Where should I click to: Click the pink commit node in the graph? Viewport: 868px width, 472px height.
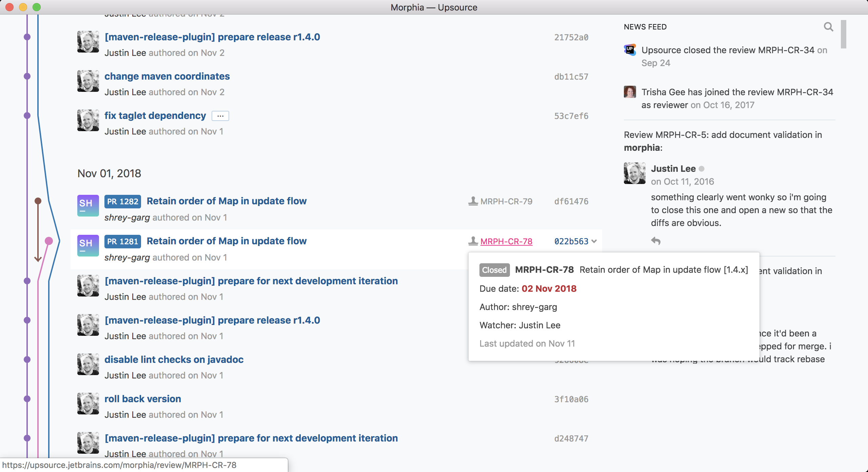tap(49, 241)
